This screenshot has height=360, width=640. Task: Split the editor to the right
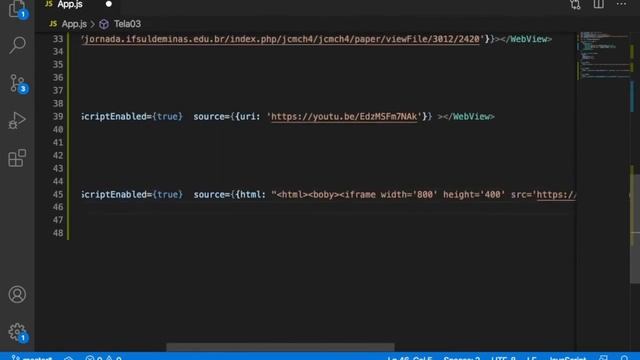pos(598,4)
